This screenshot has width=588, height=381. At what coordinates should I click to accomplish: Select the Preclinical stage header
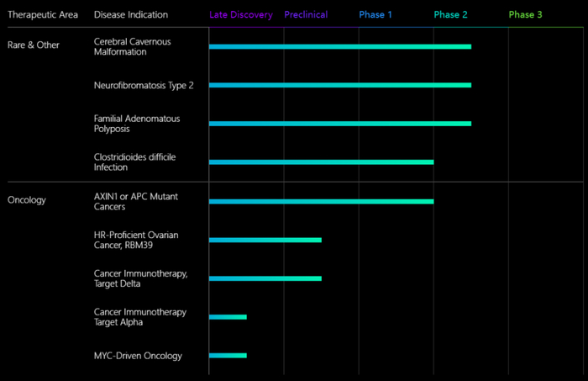pyautogui.click(x=306, y=14)
